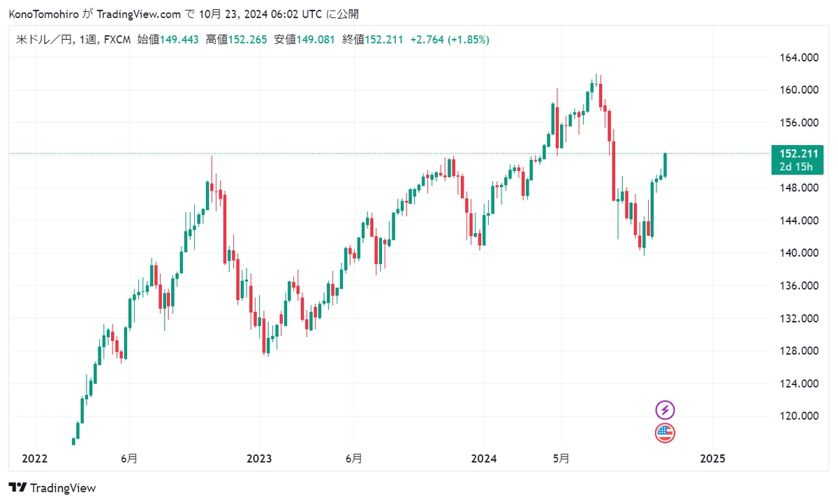The image size is (838, 504).
Task: Click the 2d 15h countdown label
Action: (794, 166)
